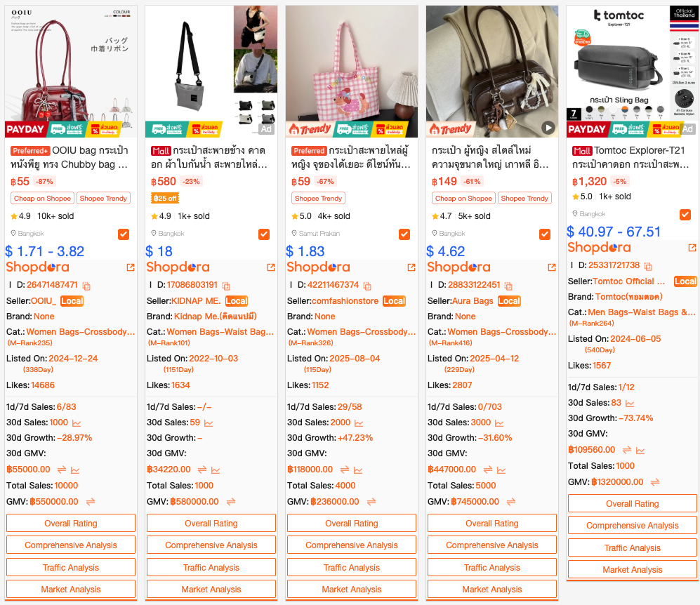The height and width of the screenshot is (605, 700).
Task: Open category link Men Bags-Waist Bags
Action: click(x=642, y=312)
